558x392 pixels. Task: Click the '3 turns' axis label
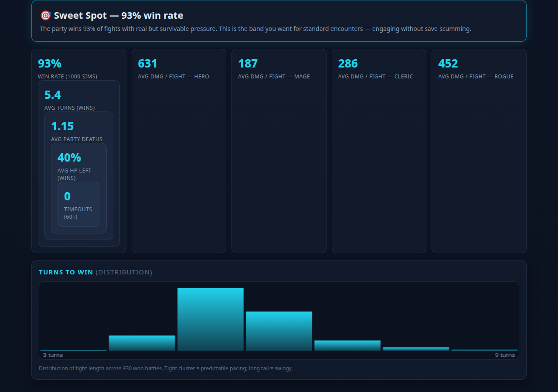[53, 355]
